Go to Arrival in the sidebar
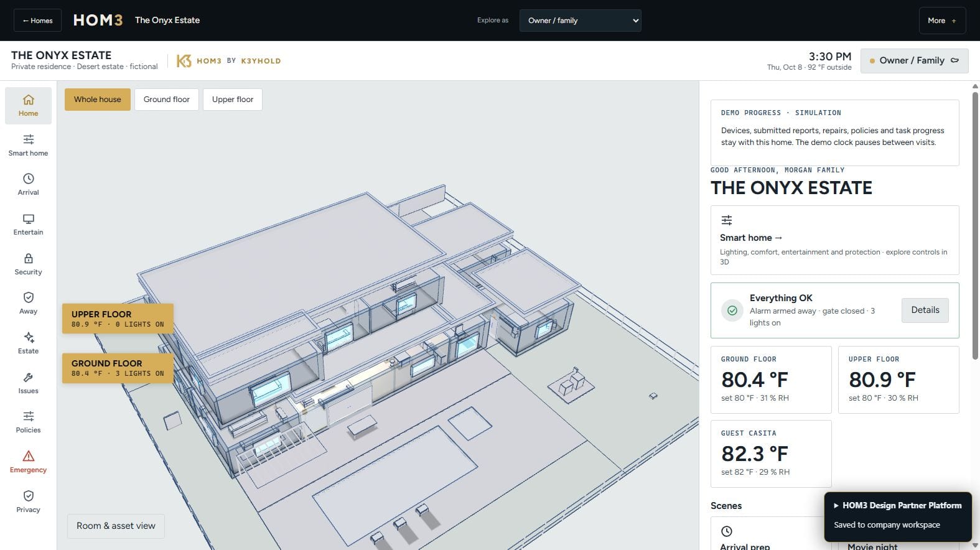This screenshot has height=550, width=980. pos(28,184)
